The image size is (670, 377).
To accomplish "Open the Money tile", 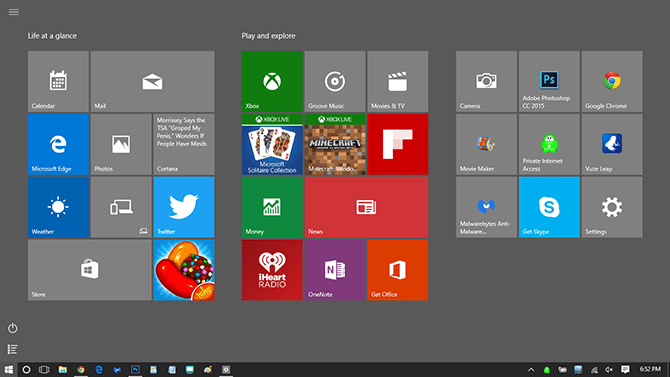I will (272, 207).
